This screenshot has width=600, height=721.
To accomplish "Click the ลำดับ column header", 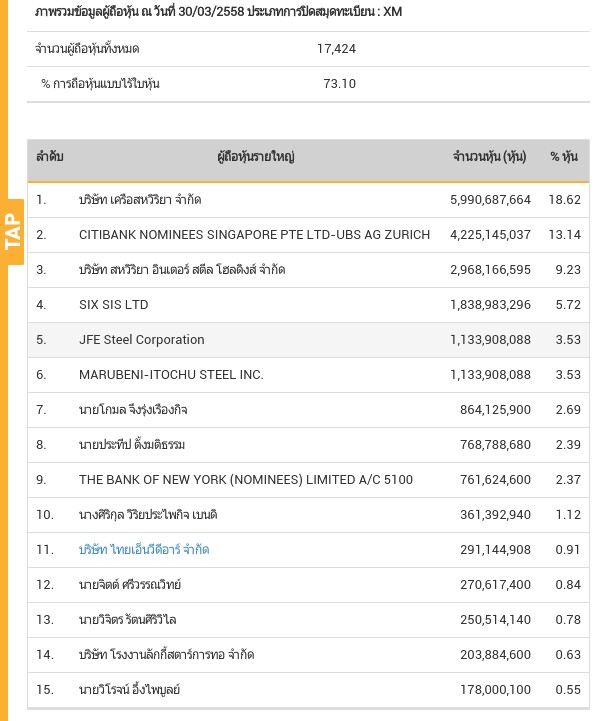I will tap(49, 157).
